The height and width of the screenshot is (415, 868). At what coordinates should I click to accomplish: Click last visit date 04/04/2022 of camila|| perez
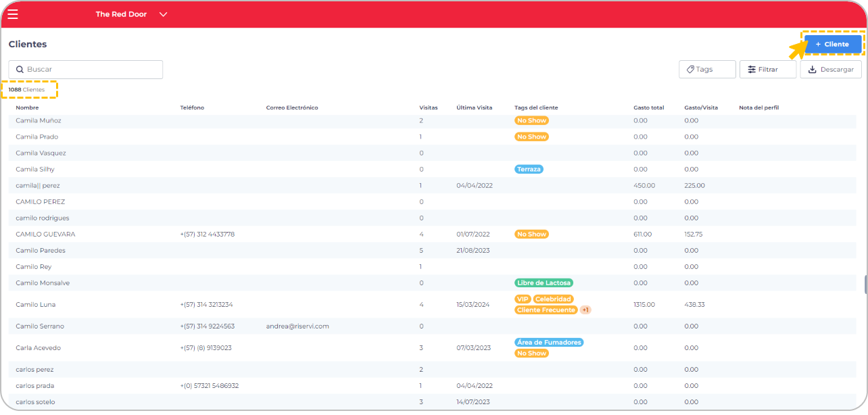475,185
